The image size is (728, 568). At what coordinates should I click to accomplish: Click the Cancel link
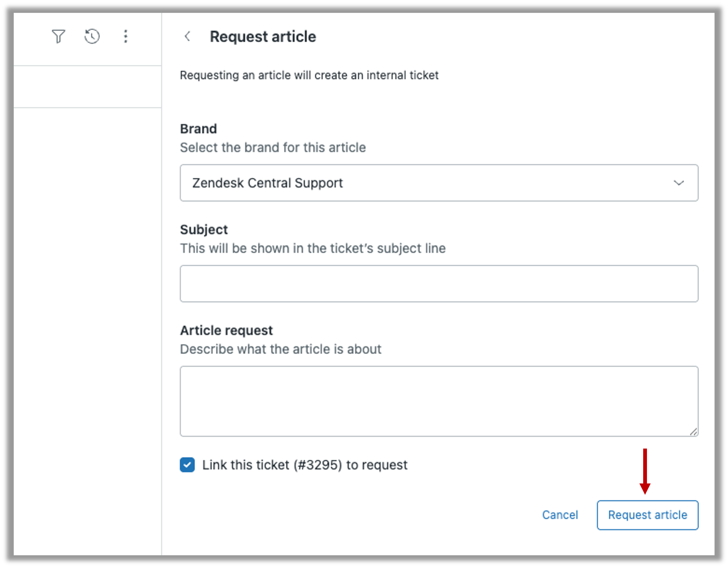coord(560,515)
